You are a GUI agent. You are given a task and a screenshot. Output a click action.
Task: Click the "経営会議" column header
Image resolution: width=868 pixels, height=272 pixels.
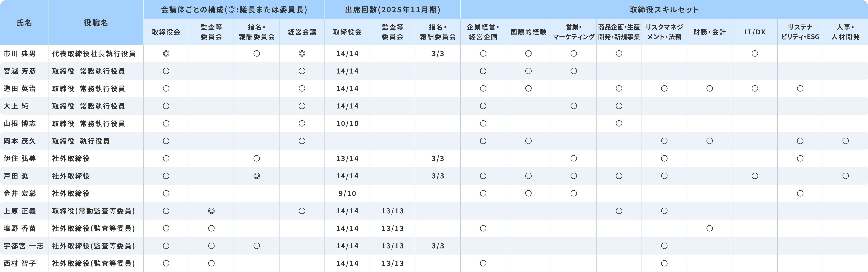click(x=302, y=32)
